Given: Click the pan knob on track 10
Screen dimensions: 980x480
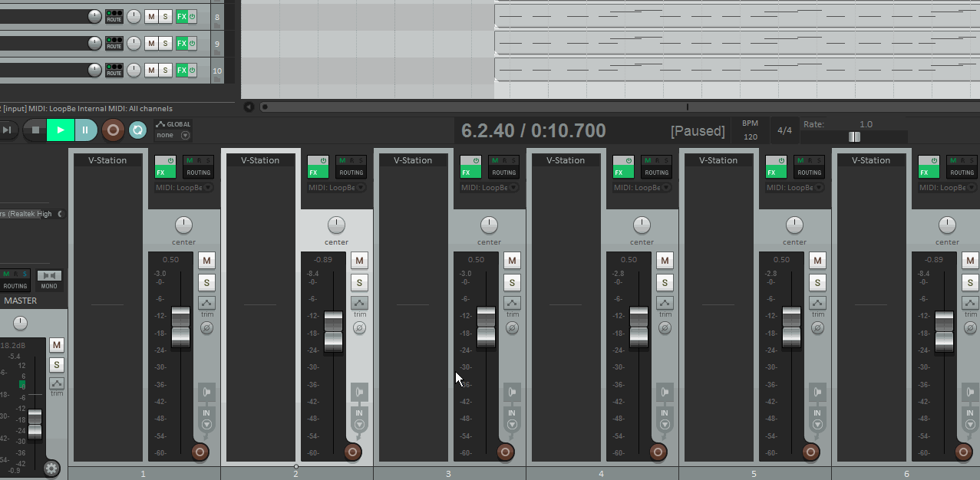Looking at the screenshot, I should pyautogui.click(x=134, y=71).
